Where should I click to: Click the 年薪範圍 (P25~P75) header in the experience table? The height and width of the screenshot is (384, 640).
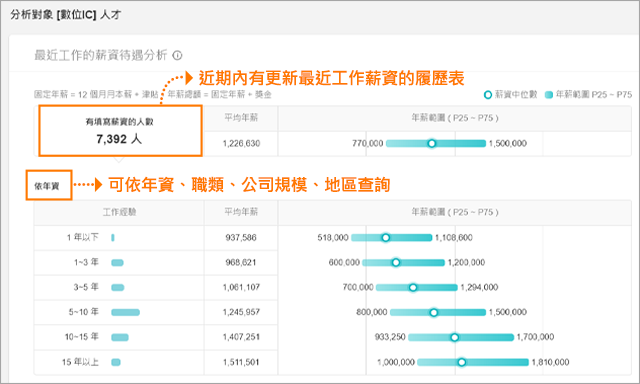pyautogui.click(x=455, y=212)
